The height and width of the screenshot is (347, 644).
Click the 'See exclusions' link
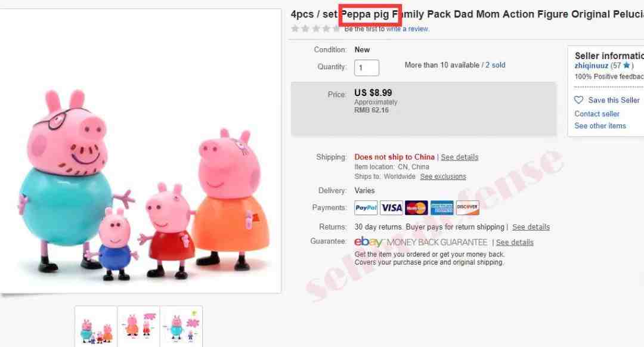click(442, 176)
